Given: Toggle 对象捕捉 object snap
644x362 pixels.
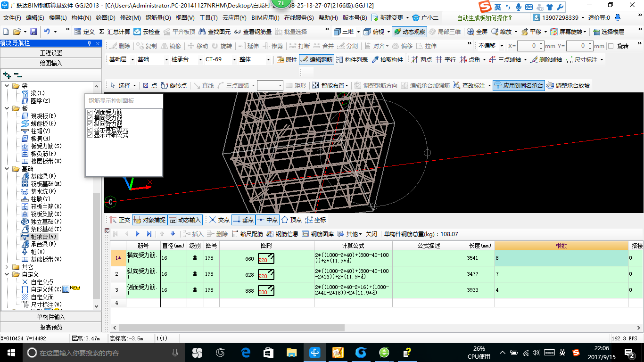Looking at the screenshot, I should point(149,220).
